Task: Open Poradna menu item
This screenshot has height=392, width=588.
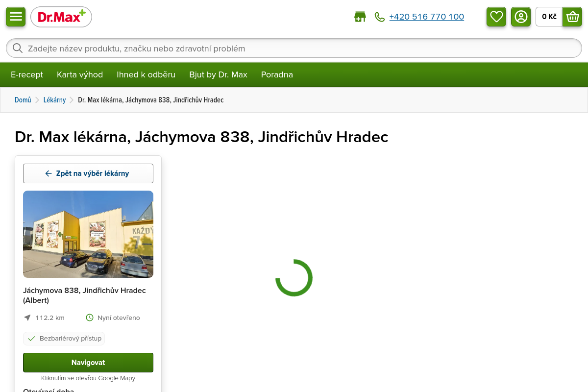Action: (277, 74)
